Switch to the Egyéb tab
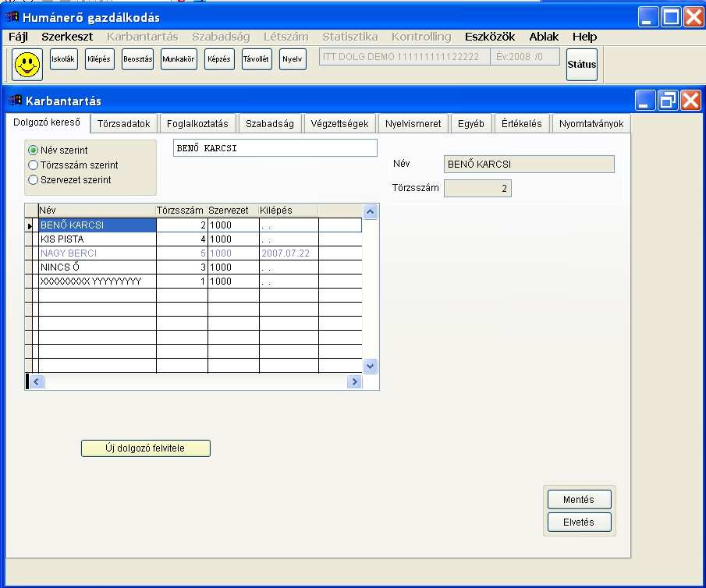 click(471, 124)
